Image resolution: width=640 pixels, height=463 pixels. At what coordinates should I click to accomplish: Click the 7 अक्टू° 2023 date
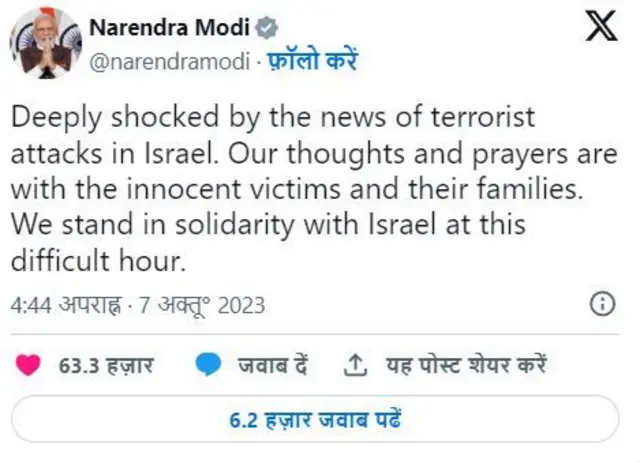coord(203,305)
